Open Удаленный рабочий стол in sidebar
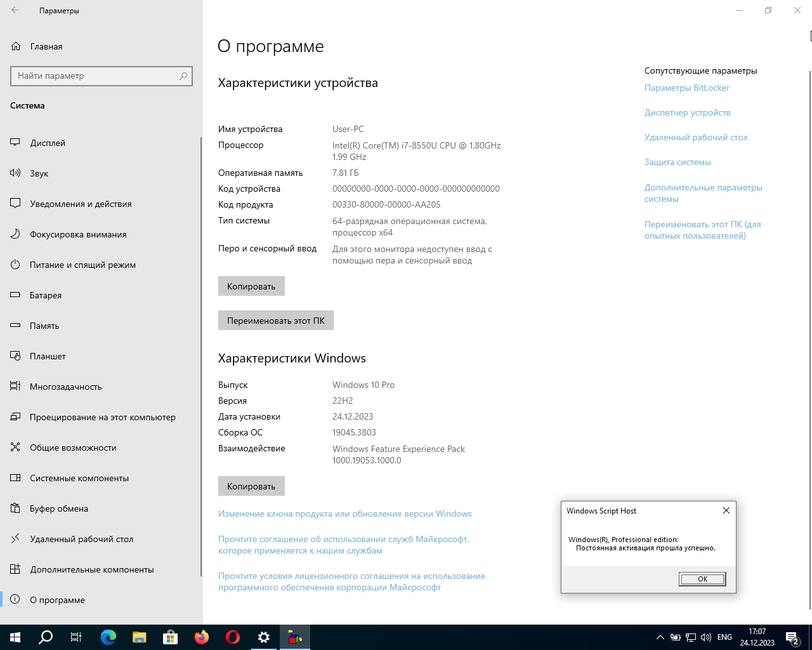This screenshot has height=650, width=812. click(101, 539)
